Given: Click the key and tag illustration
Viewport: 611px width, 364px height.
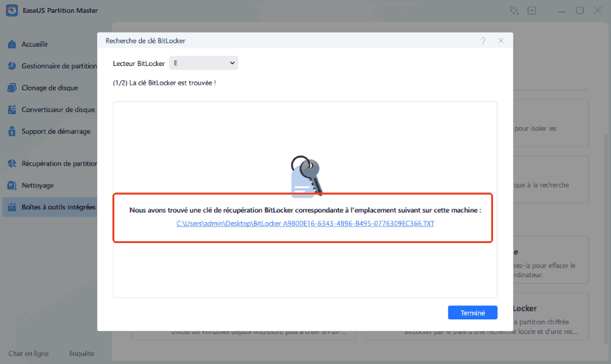Looking at the screenshot, I should coord(306,176).
